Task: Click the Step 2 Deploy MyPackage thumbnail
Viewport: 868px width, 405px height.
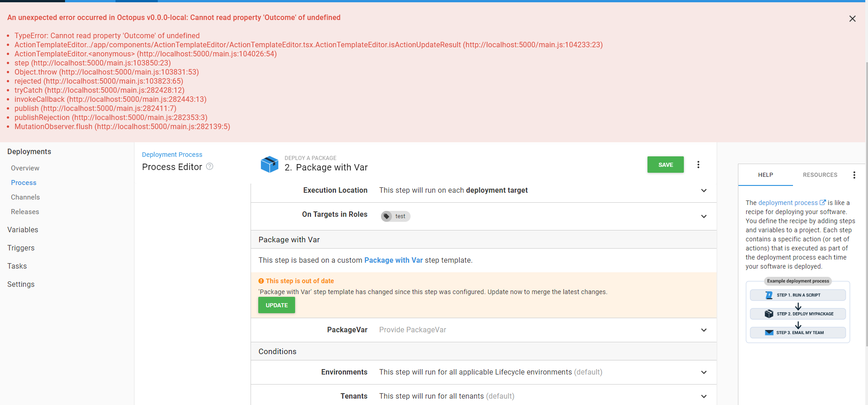Action: click(x=798, y=314)
